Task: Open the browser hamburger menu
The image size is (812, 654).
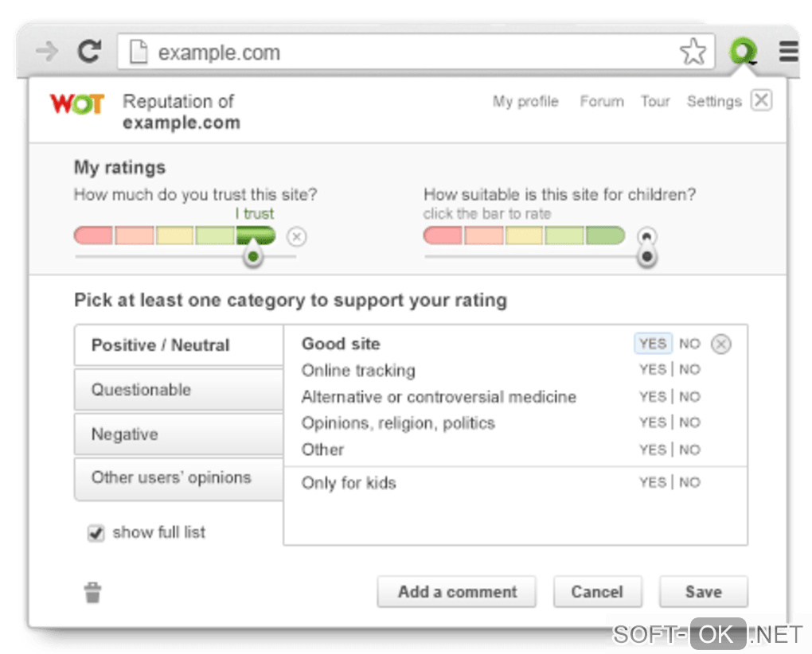Action: click(x=788, y=53)
